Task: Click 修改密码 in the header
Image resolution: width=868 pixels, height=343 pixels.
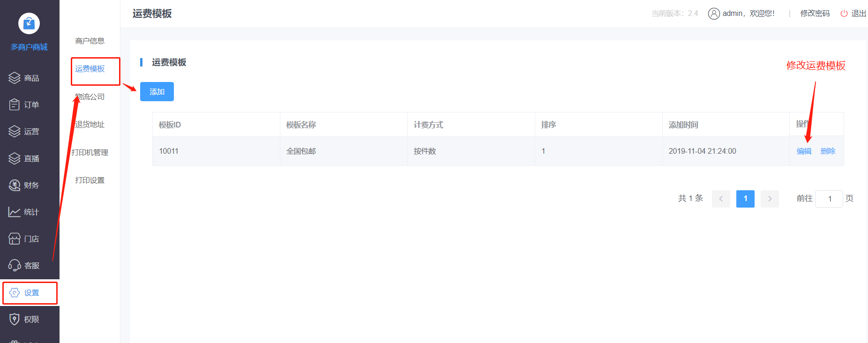Action: (815, 14)
